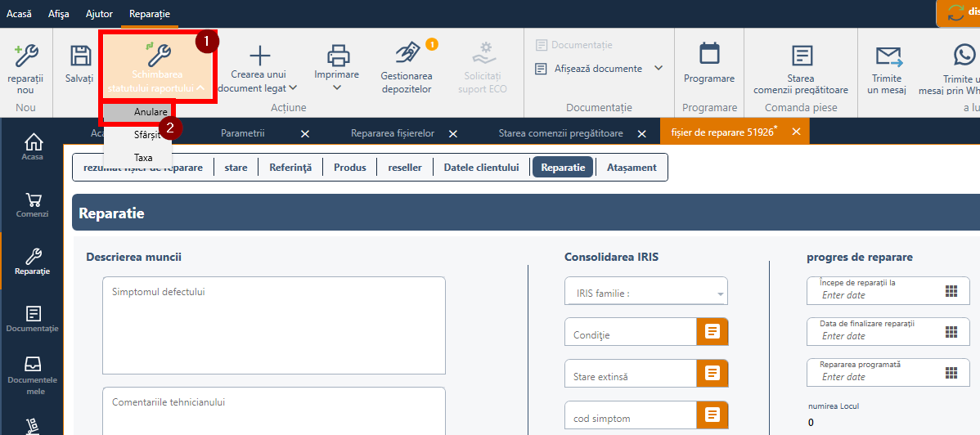Switch to the Parametrii tab
This screenshot has height=435, width=980.
coord(242,133)
